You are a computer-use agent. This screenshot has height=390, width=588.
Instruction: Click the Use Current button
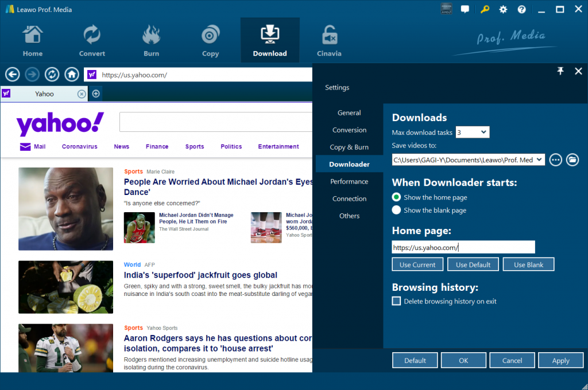[417, 264]
